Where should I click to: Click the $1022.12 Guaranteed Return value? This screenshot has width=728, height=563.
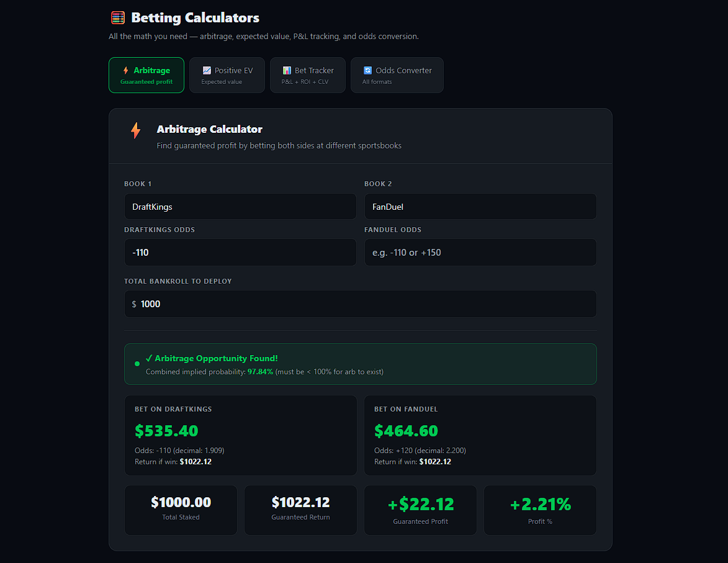[301, 502]
